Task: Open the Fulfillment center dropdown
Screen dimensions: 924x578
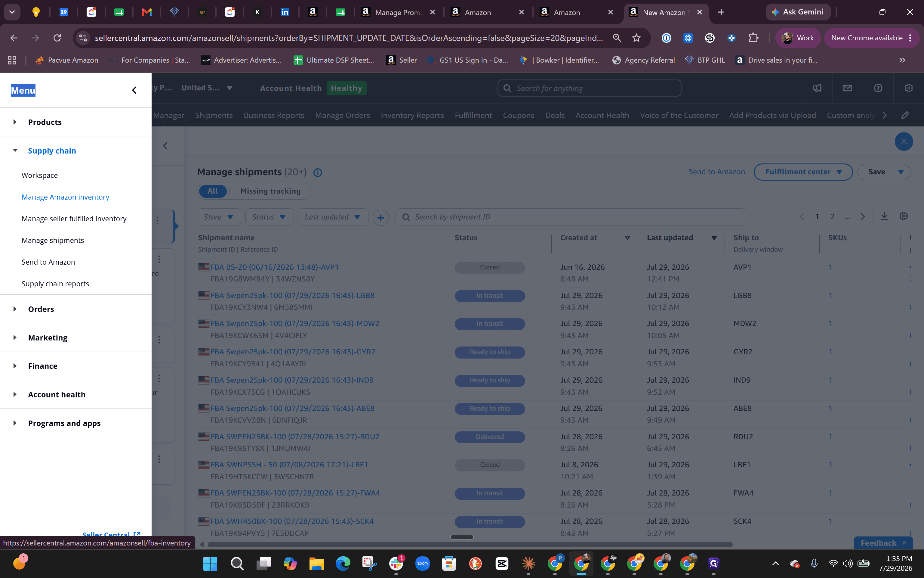Action: pos(803,172)
